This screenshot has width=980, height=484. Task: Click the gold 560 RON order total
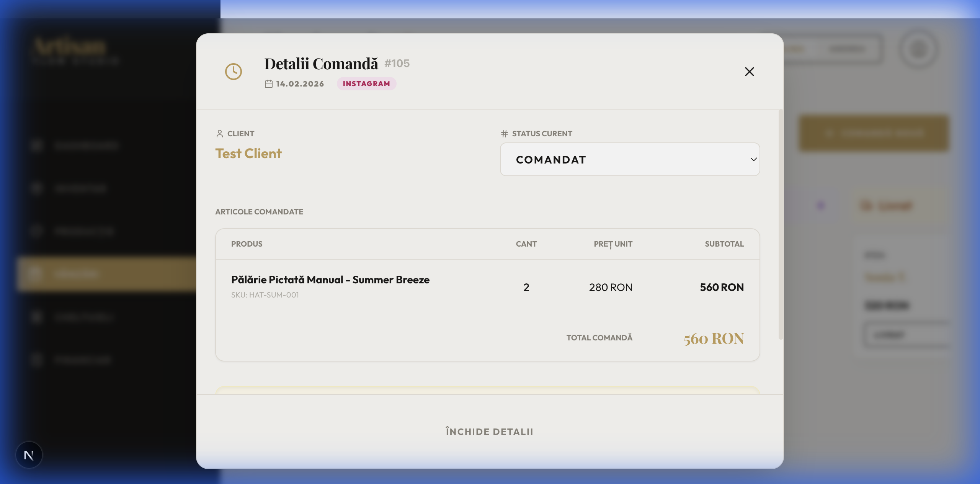tap(714, 339)
